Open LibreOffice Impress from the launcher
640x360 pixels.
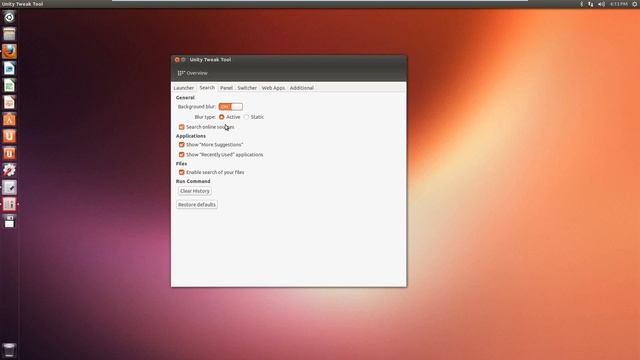(9, 102)
